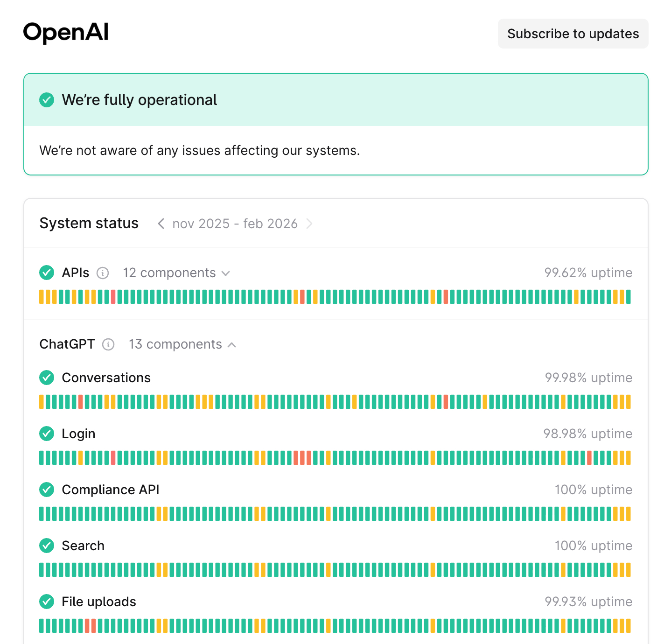
Task: Click the File uploads status checkmark
Action: (47, 602)
